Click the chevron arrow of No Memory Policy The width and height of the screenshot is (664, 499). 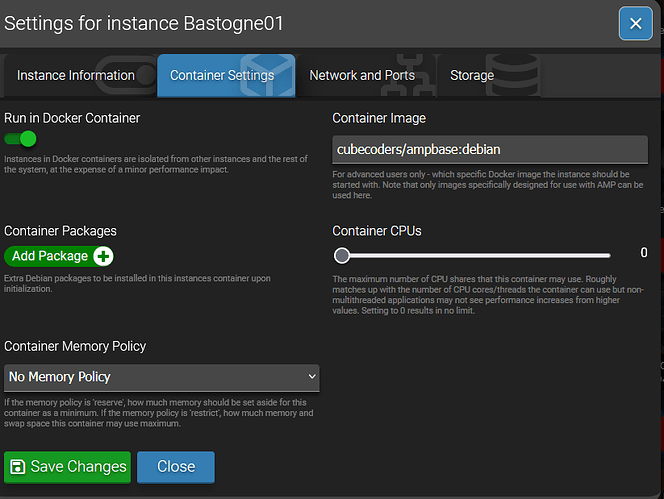point(312,377)
